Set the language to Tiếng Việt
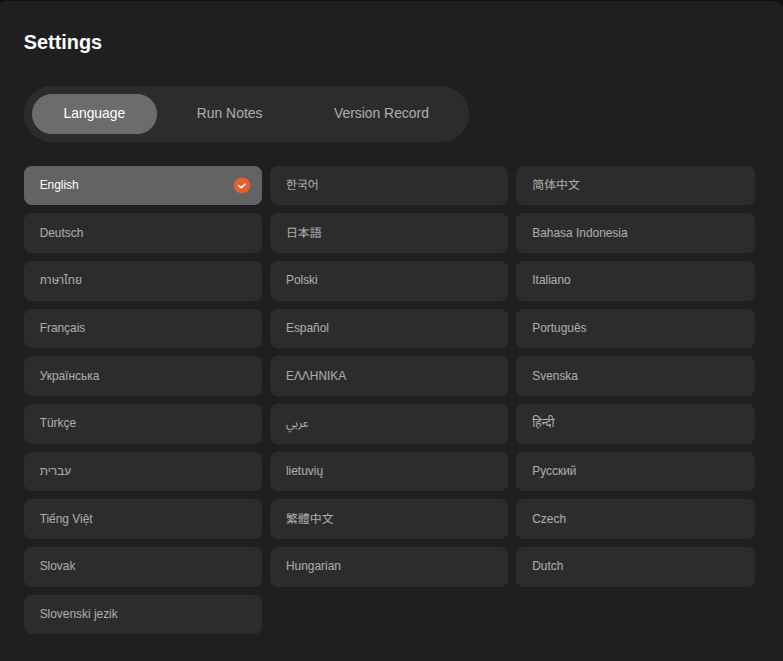This screenshot has width=783, height=661. coord(143,519)
